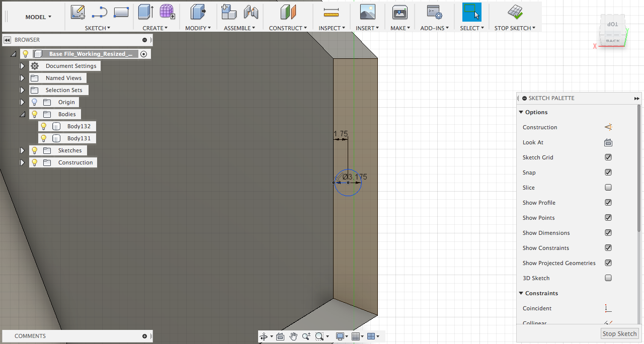Activate the Extrude tool icon
This screenshot has height=344, width=644.
[x=146, y=12]
